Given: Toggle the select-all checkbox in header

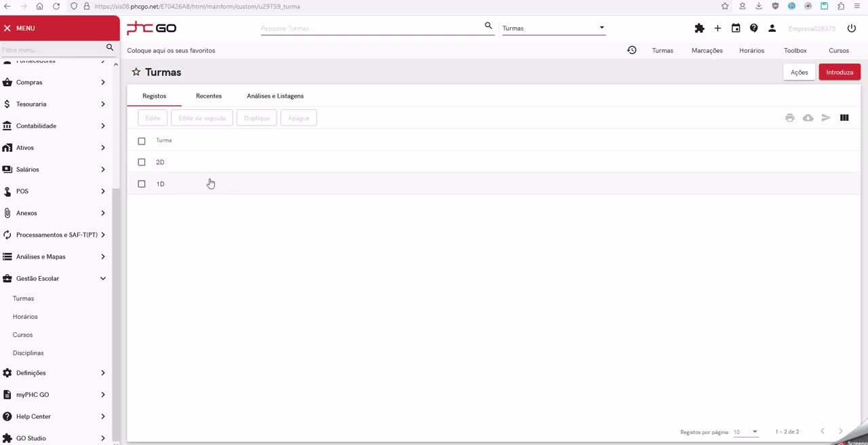Looking at the screenshot, I should tap(142, 141).
